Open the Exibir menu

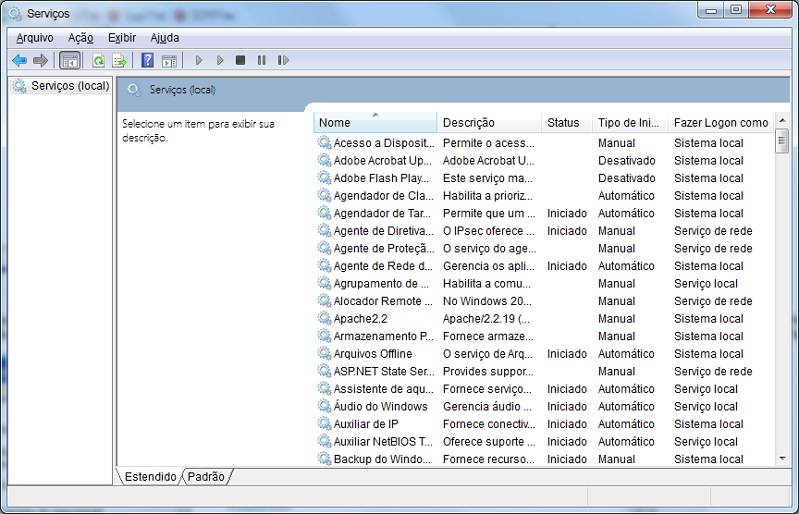(x=122, y=38)
